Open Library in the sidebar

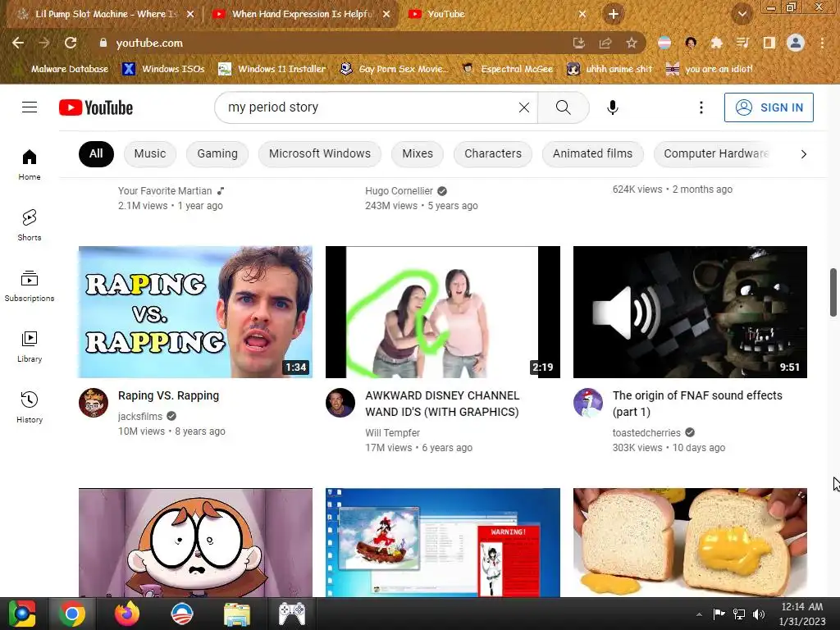pyautogui.click(x=30, y=347)
